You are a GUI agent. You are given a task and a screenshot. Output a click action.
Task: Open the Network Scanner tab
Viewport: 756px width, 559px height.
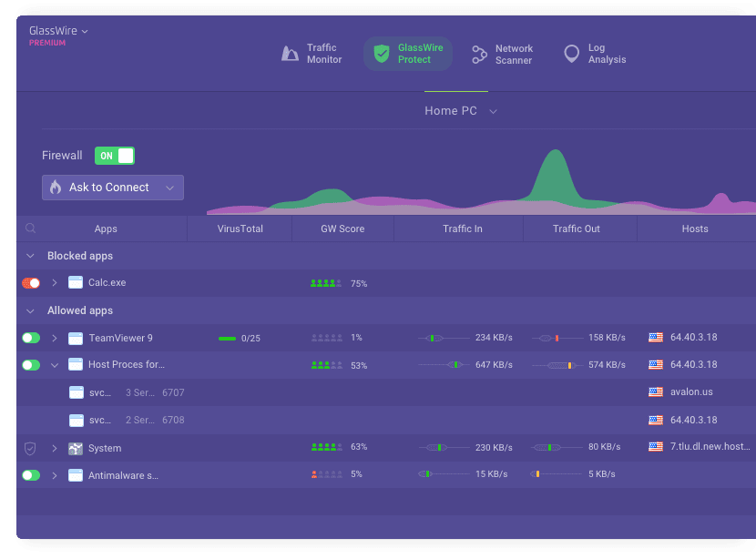click(502, 55)
